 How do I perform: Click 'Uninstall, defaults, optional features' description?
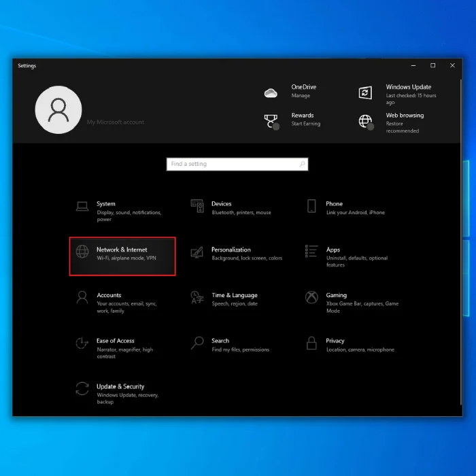point(357,261)
